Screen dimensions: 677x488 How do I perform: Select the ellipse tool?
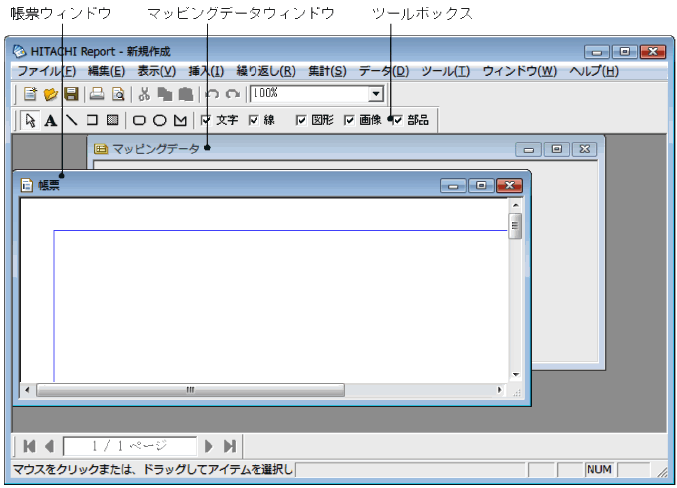pos(160,120)
